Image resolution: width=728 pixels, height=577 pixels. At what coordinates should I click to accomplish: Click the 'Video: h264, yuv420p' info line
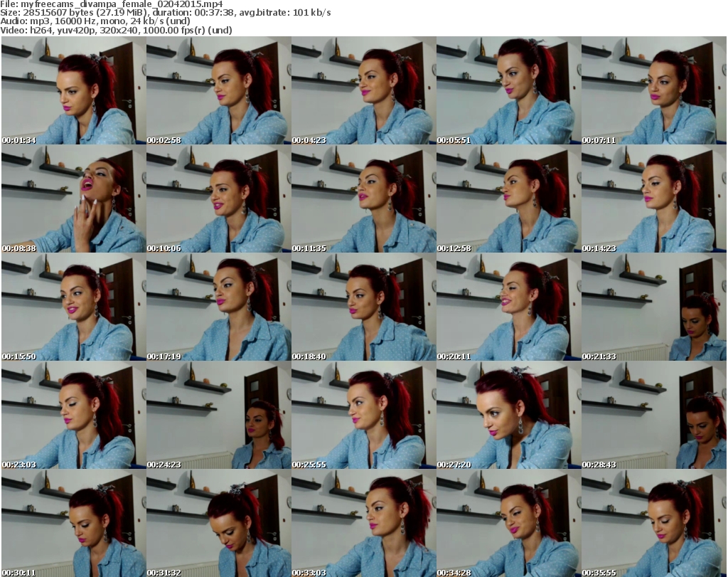(116, 30)
